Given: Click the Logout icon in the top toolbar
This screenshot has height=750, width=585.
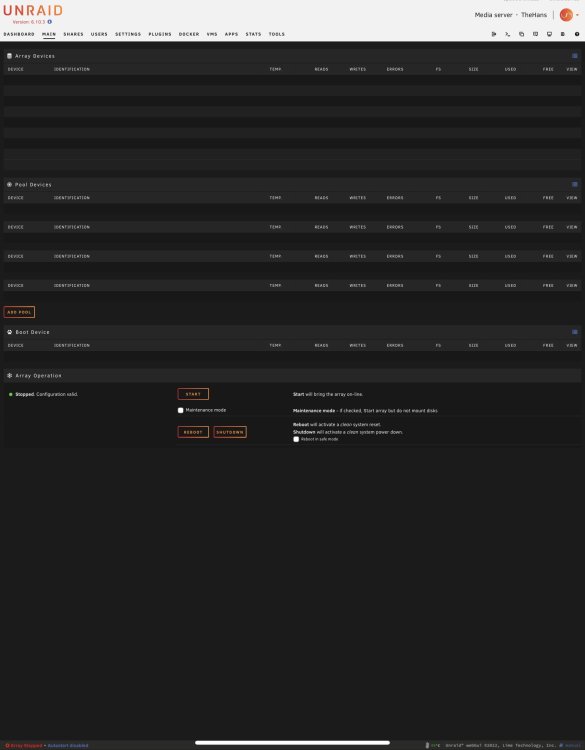Looking at the screenshot, I should click(494, 34).
